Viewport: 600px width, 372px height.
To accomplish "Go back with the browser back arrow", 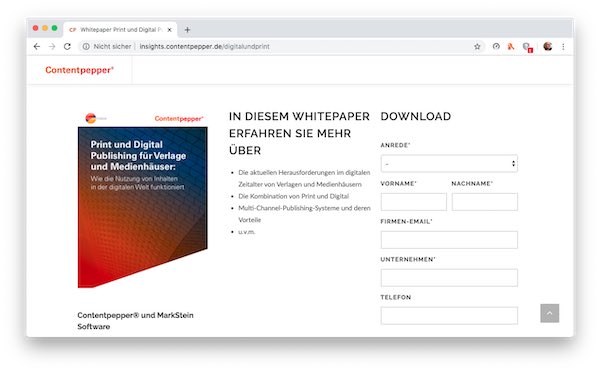I will click(x=37, y=46).
